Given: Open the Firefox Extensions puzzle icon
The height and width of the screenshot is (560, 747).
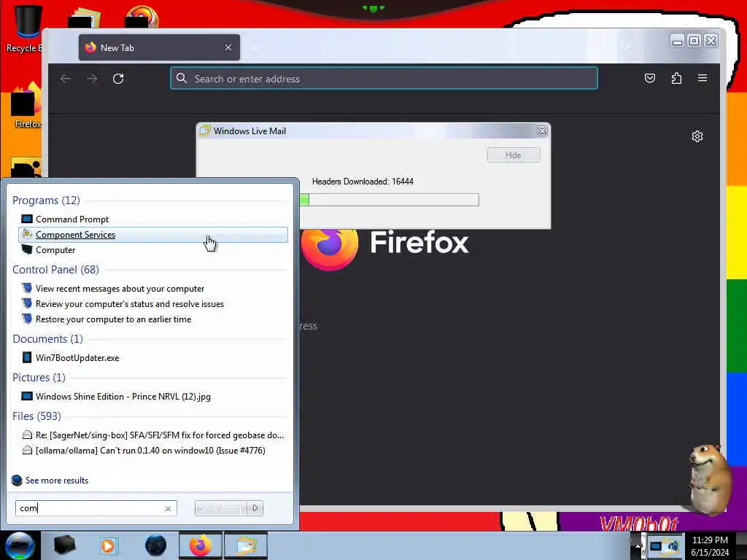Looking at the screenshot, I should point(676,78).
